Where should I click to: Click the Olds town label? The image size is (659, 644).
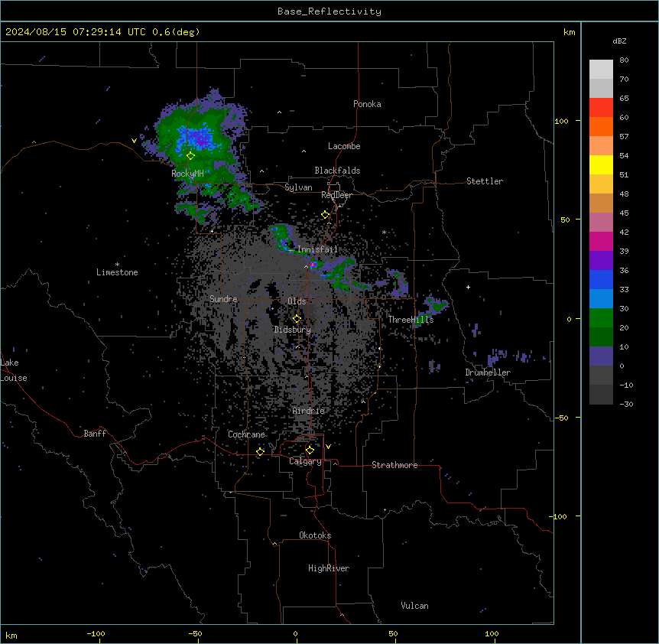[297, 301]
